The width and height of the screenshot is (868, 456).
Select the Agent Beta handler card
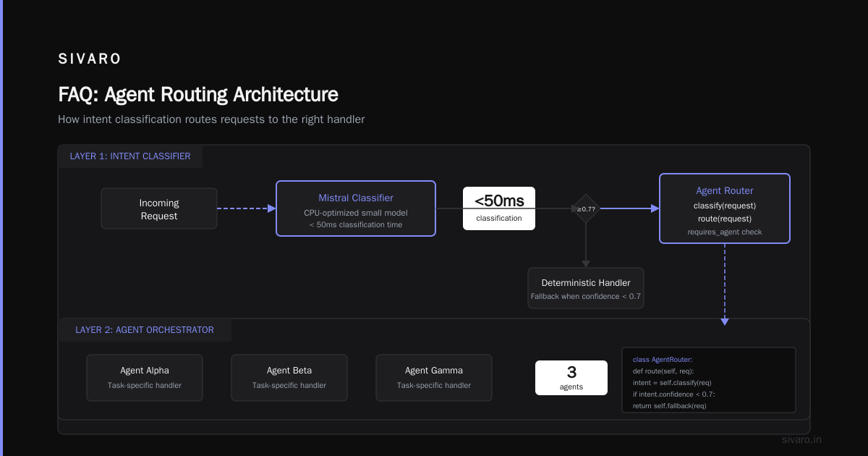click(289, 378)
